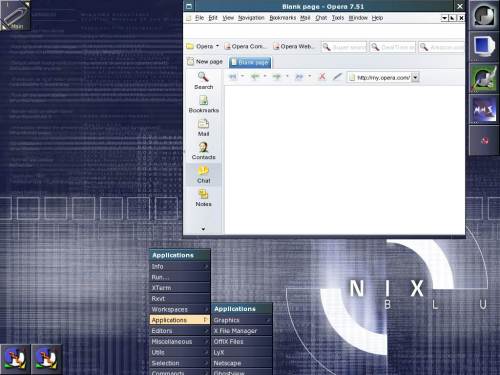Viewport: 500px width, 375px height.
Task: Launch X File Manager from the submenu
Action: point(242,331)
